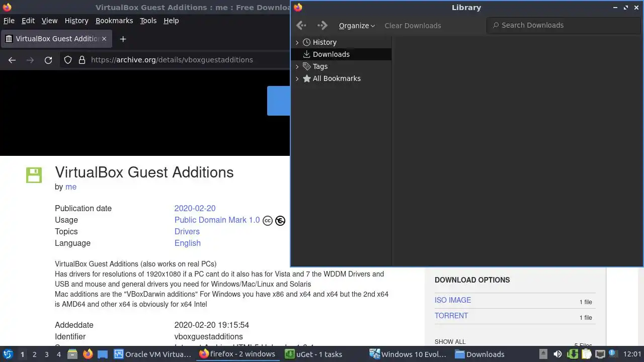Screen dimensions: 644x362
Task: Click the uGet green tray icon
Action: click(572, 354)
